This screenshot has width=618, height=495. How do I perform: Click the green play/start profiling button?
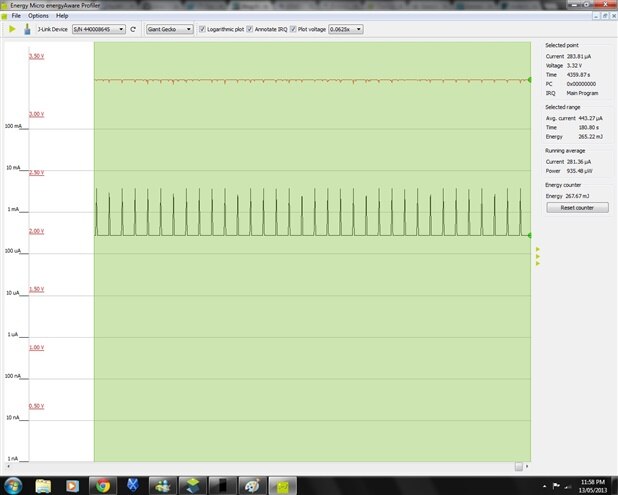[x=11, y=30]
